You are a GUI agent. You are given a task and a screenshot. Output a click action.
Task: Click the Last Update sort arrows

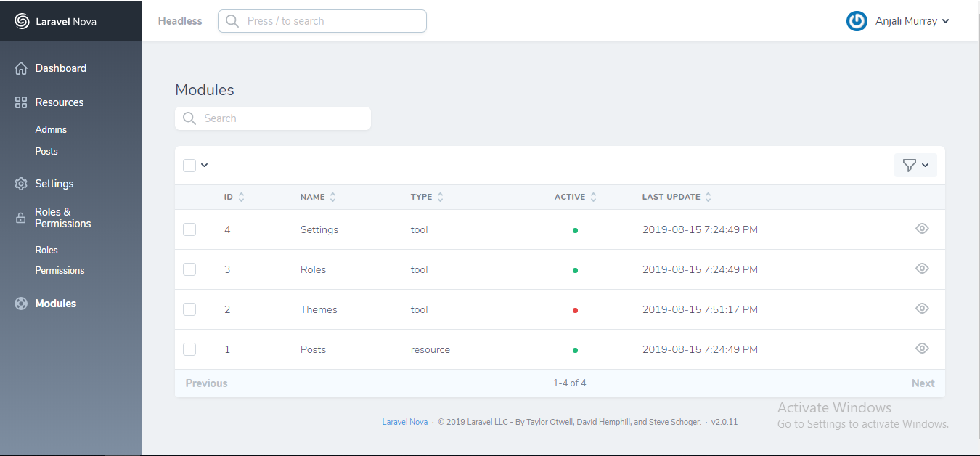point(709,197)
